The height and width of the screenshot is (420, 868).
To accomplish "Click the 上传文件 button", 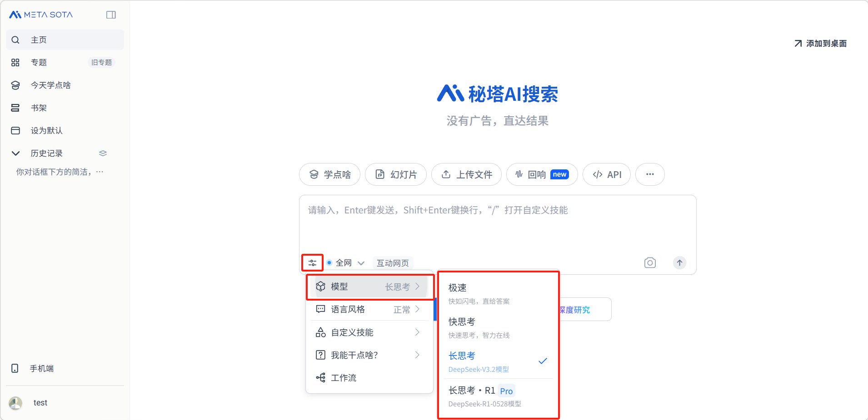I will coord(466,174).
